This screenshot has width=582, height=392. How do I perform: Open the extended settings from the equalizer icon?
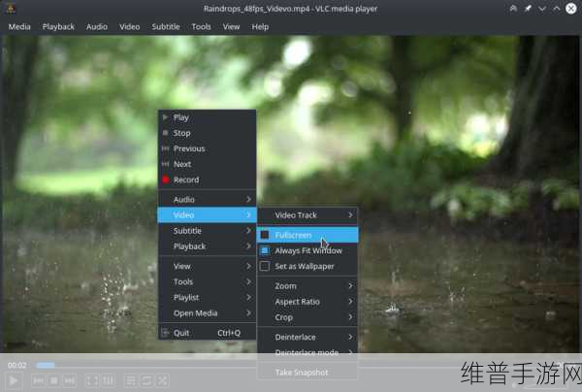click(x=108, y=380)
